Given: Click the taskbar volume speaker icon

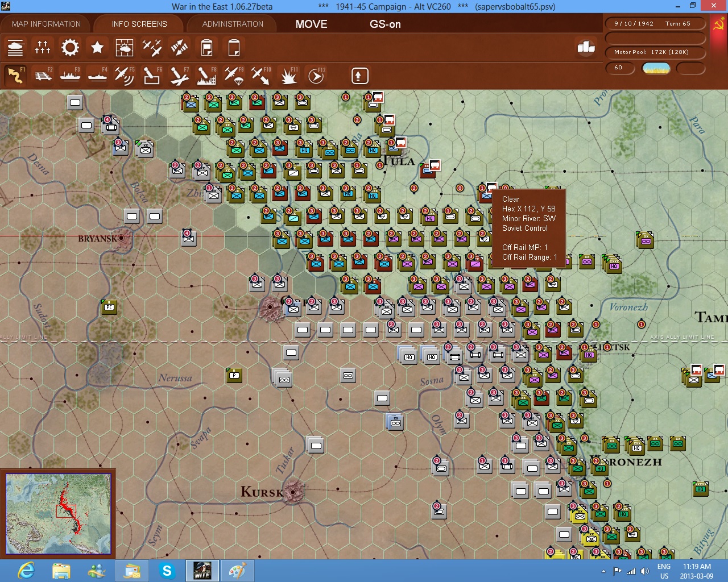Looking at the screenshot, I should click(644, 571).
